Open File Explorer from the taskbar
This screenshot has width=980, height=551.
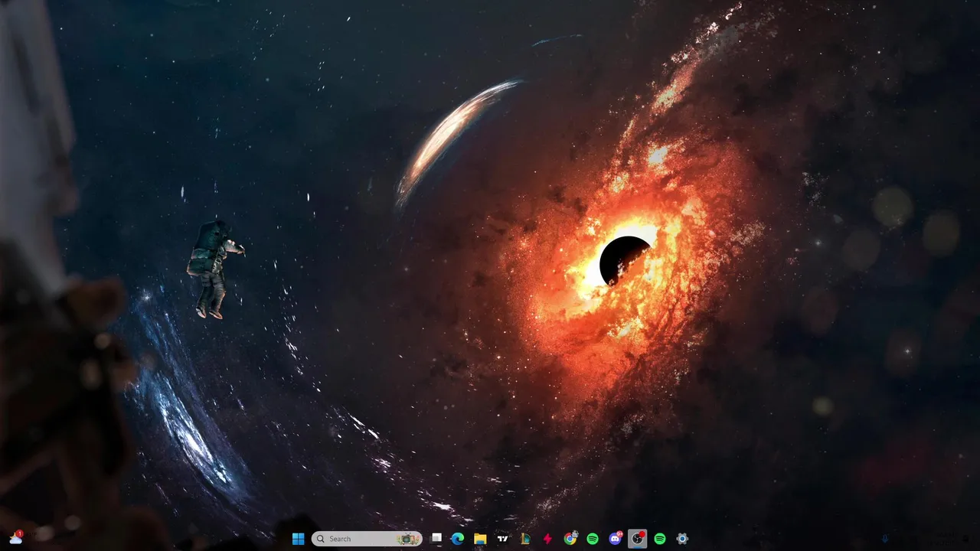[x=480, y=539]
